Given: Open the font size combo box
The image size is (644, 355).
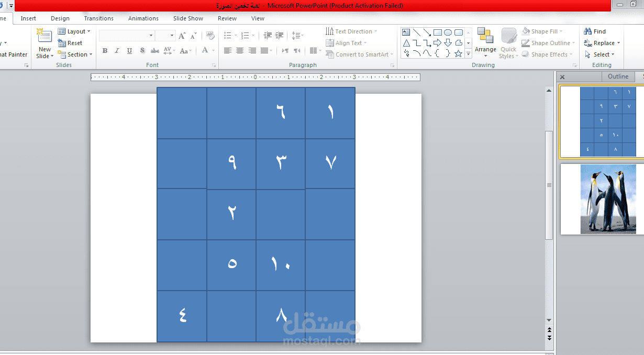Looking at the screenshot, I should pos(165,36).
